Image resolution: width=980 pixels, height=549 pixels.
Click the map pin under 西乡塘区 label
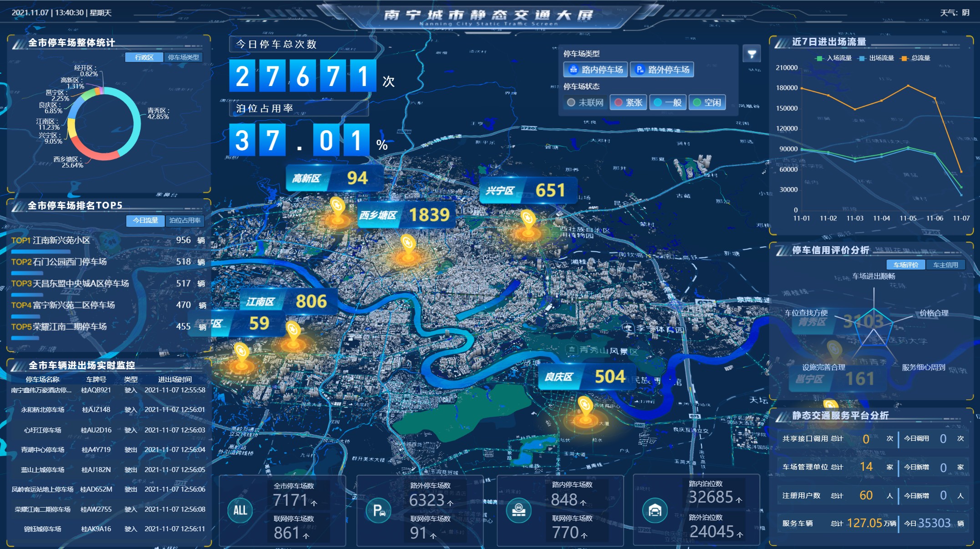[x=408, y=244]
